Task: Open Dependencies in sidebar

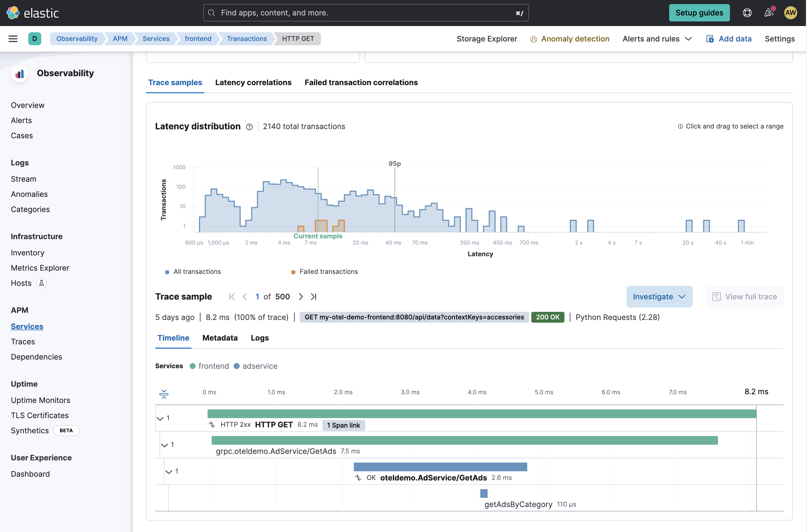Action: [x=36, y=357]
